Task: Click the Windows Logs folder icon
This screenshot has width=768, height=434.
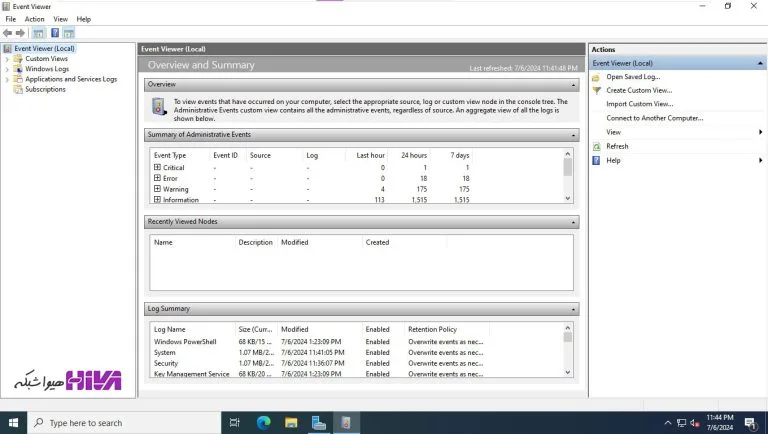Action: pos(18,69)
